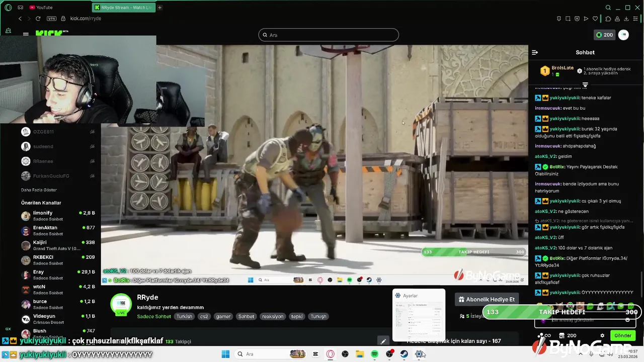
Task: Open the channel points infinity icon
Action: pyautogui.click(x=544, y=335)
